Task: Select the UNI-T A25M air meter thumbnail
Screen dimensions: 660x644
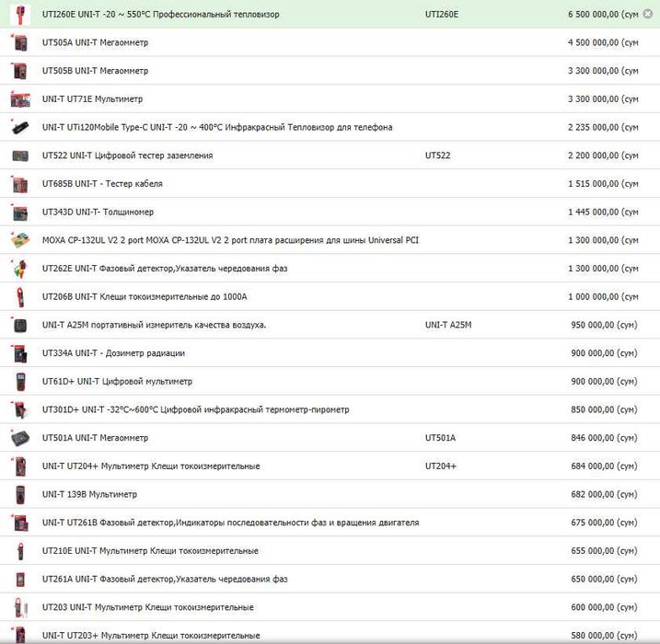Action: coord(20,325)
